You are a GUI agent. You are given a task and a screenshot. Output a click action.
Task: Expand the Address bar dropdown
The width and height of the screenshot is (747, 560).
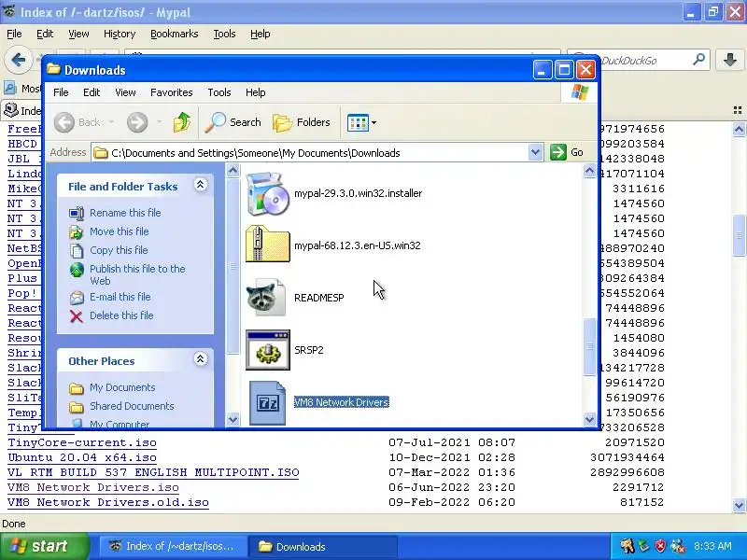pyautogui.click(x=535, y=152)
